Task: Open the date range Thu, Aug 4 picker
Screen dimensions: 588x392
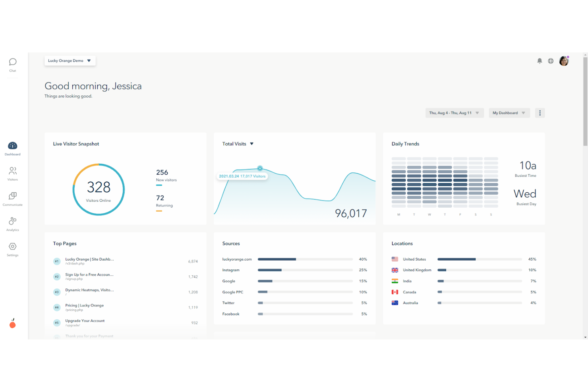Action: (454, 113)
